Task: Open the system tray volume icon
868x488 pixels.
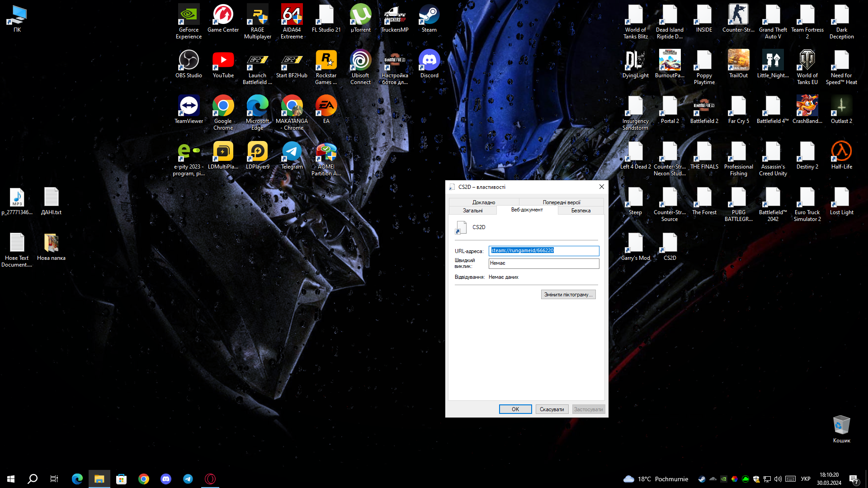Action: pyautogui.click(x=778, y=479)
